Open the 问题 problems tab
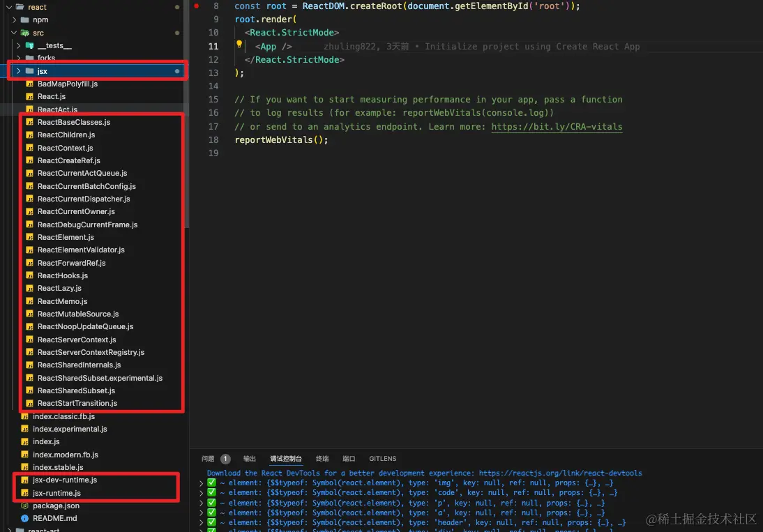Viewport: 763px width, 532px height. 208,459
